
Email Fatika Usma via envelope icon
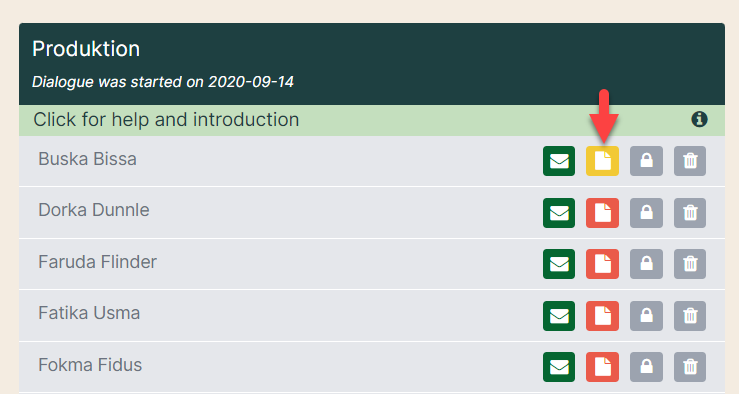(559, 316)
